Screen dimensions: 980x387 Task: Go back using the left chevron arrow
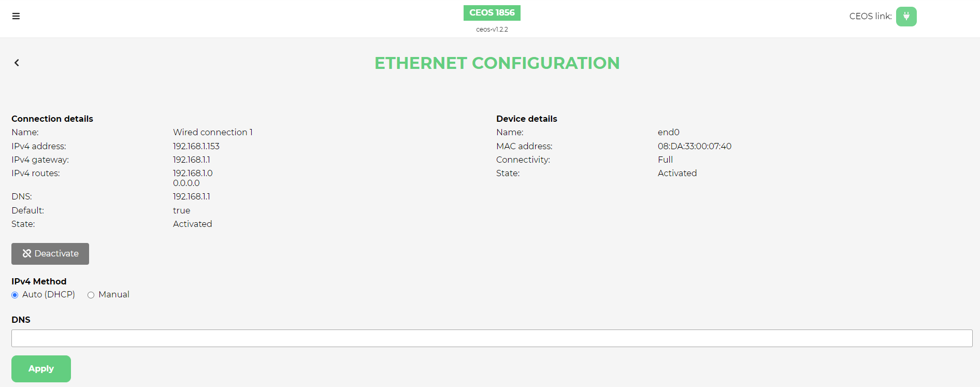point(17,63)
